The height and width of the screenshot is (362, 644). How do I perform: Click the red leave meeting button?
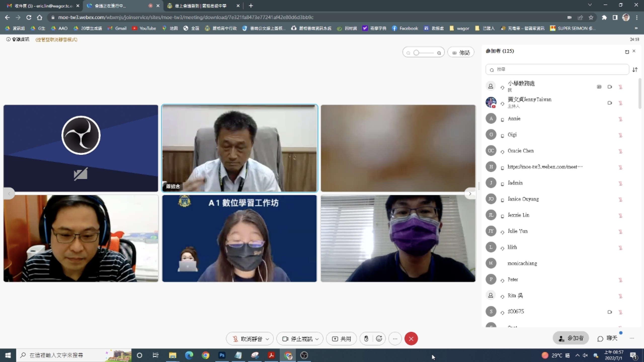tap(411, 339)
